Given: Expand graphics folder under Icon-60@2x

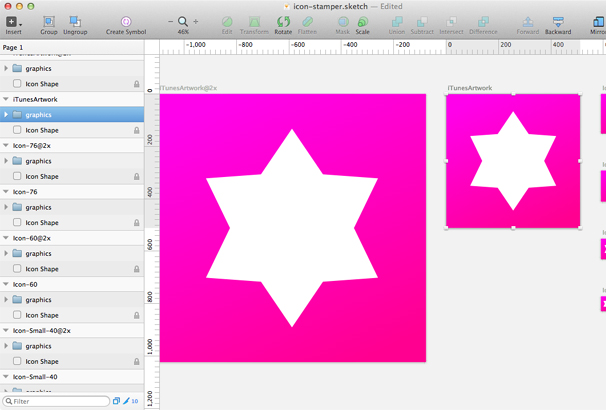Looking at the screenshot, I should (6, 253).
